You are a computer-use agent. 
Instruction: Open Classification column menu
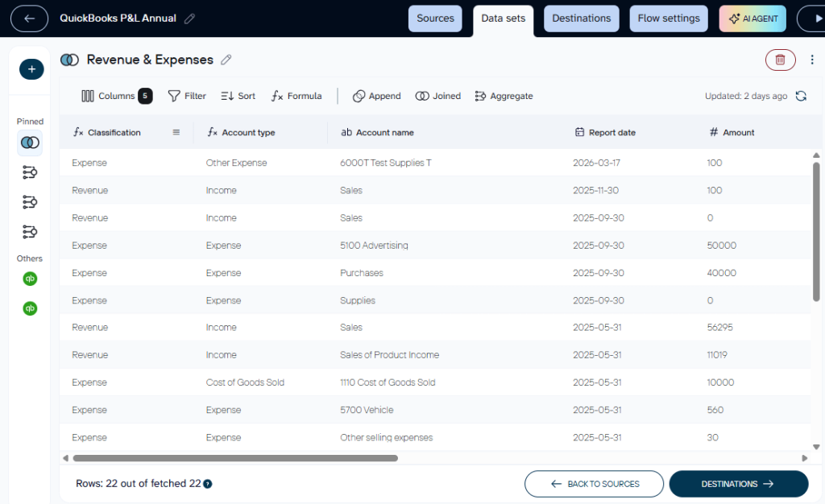pos(176,132)
